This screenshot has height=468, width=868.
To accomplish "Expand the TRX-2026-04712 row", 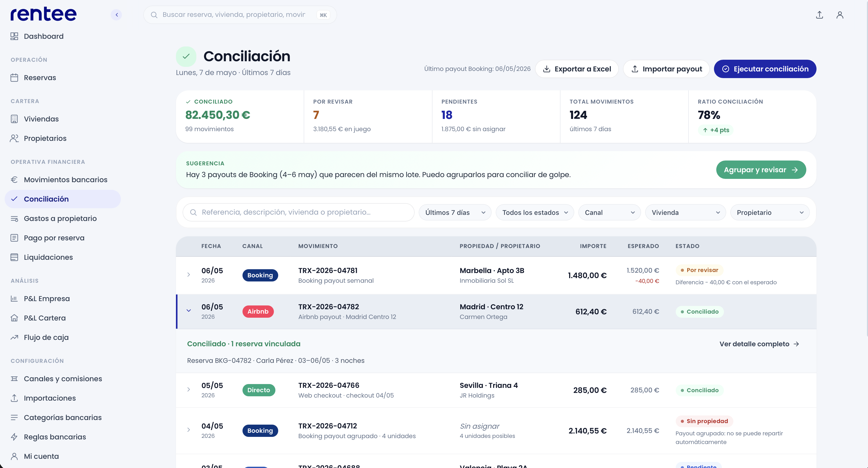I will (x=189, y=430).
